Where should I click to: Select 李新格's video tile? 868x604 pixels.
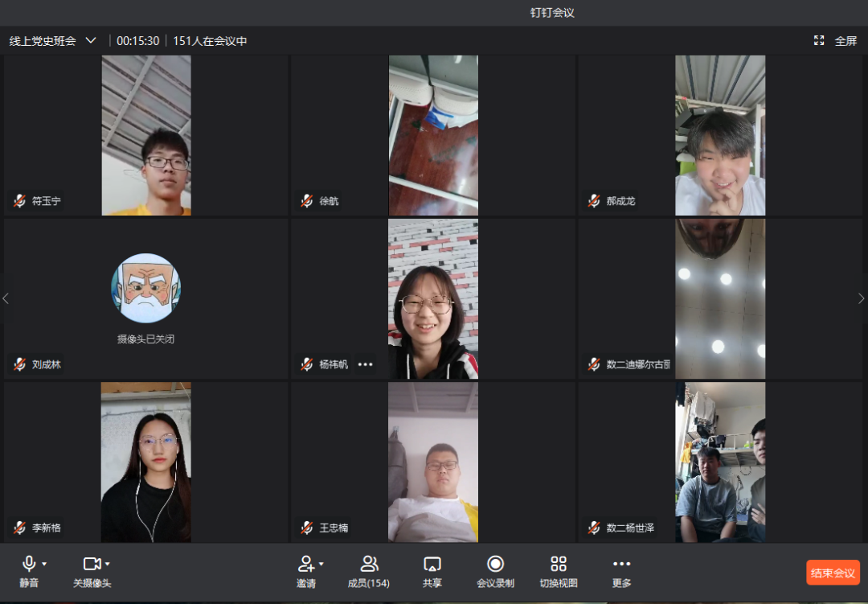point(145,462)
